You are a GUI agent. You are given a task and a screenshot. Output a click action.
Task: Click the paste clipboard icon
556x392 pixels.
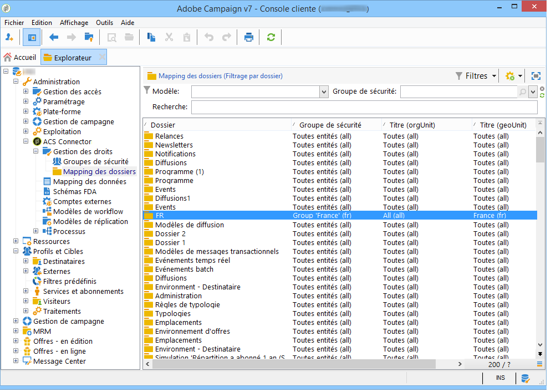click(187, 37)
